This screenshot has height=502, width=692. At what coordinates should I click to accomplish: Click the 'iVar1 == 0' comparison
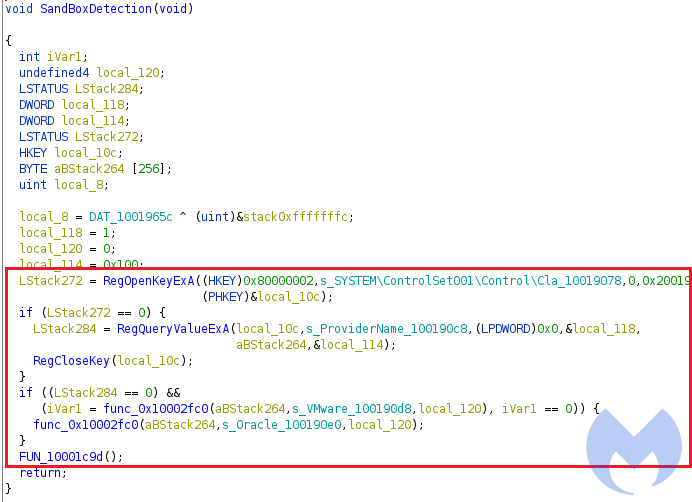point(537,409)
